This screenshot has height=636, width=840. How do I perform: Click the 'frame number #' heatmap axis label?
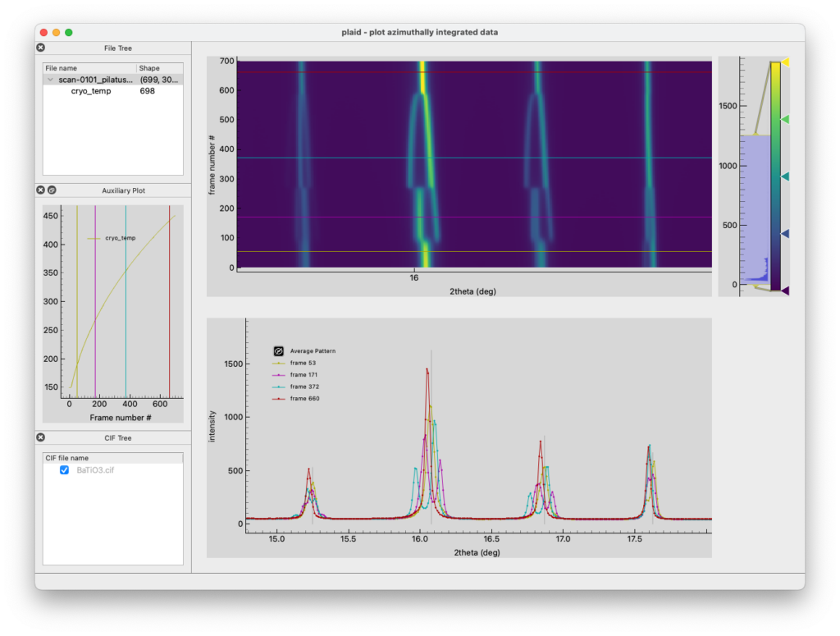(x=212, y=164)
